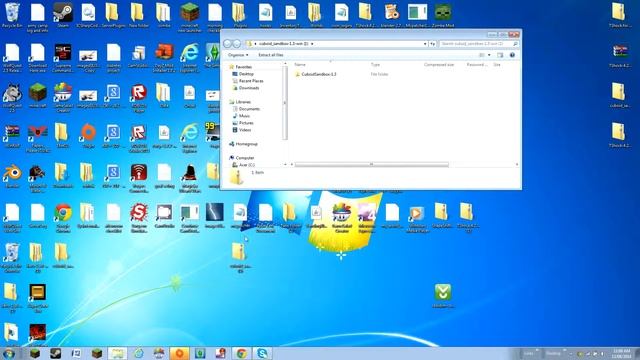Select the green download arrow desktop icon

pyautogui.click(x=443, y=296)
